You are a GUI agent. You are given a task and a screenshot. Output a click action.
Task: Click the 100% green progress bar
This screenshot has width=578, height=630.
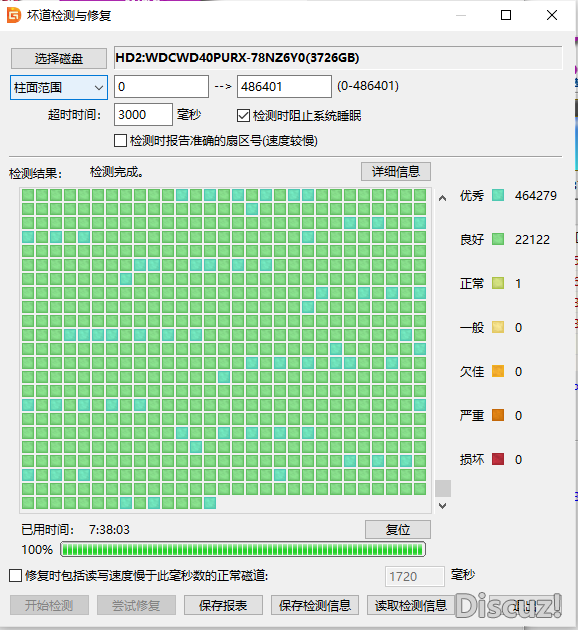point(243,549)
